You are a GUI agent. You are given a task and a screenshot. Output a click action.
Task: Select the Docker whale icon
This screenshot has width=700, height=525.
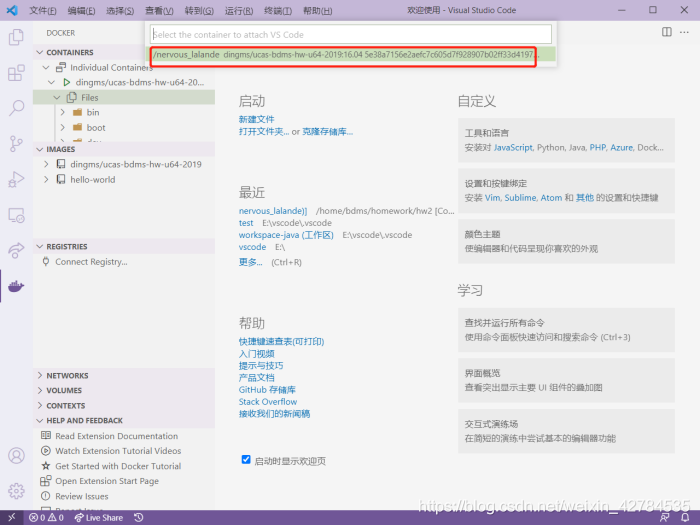point(16,286)
